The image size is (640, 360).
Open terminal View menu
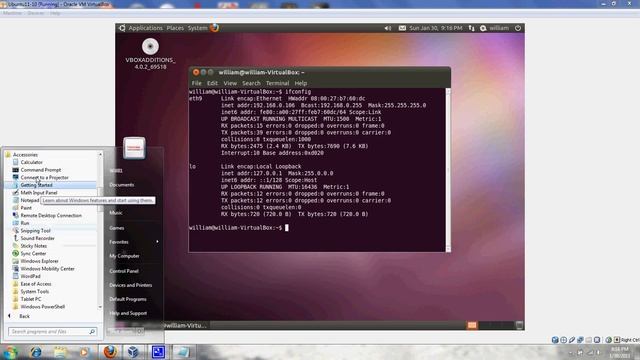[230, 83]
